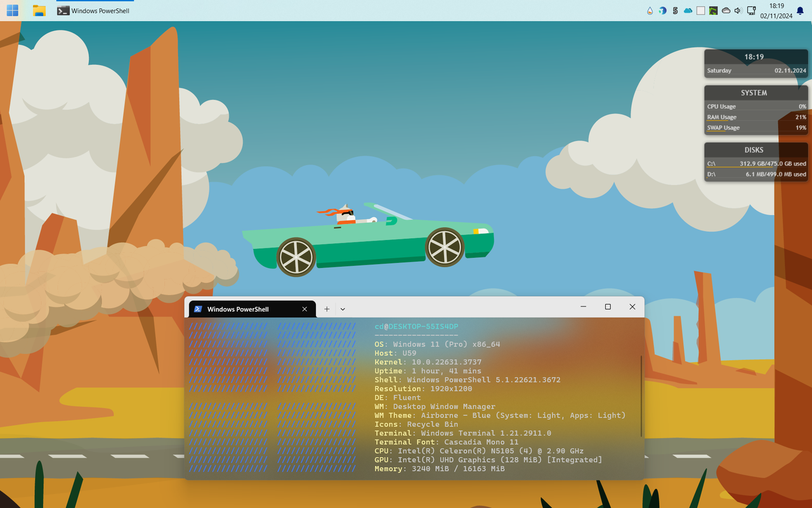Image resolution: width=812 pixels, height=508 pixels.
Task: Open the volume speaker control
Action: [738, 11]
